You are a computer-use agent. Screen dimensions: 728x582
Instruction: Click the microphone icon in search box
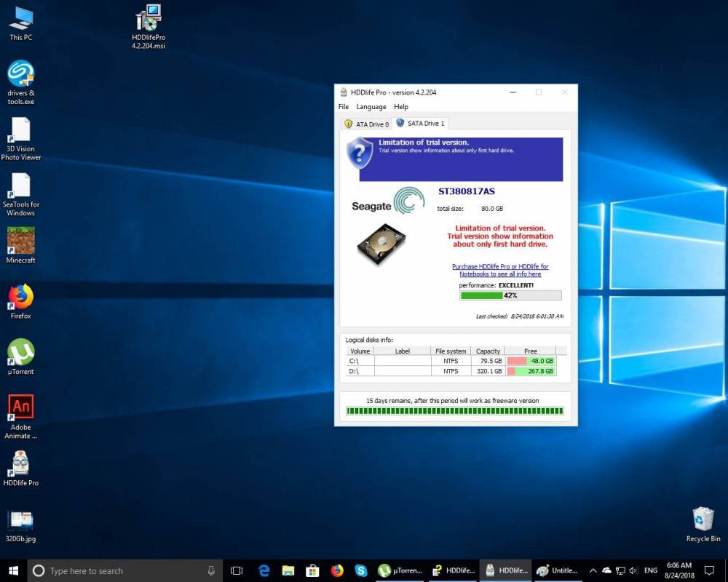(x=211, y=570)
